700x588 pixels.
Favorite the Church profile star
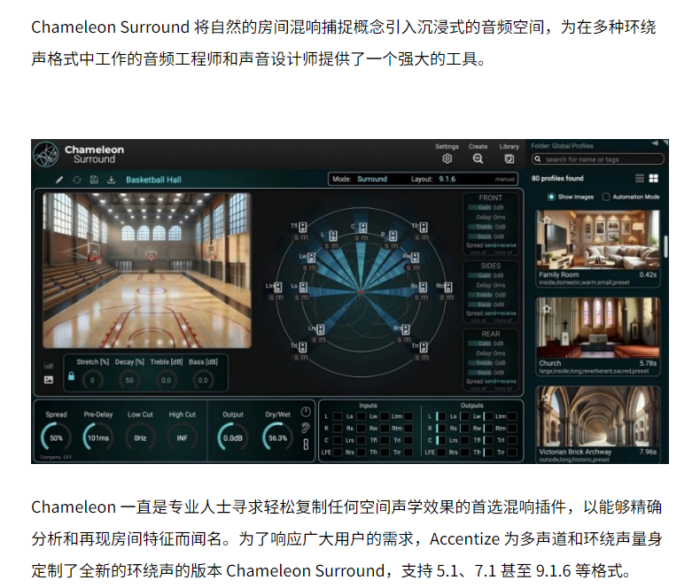click(547, 308)
